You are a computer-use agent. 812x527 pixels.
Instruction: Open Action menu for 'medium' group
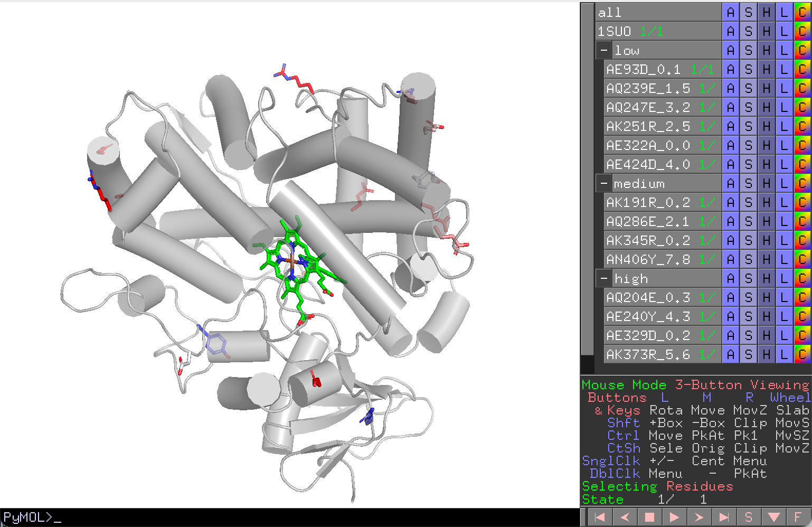pos(731,183)
